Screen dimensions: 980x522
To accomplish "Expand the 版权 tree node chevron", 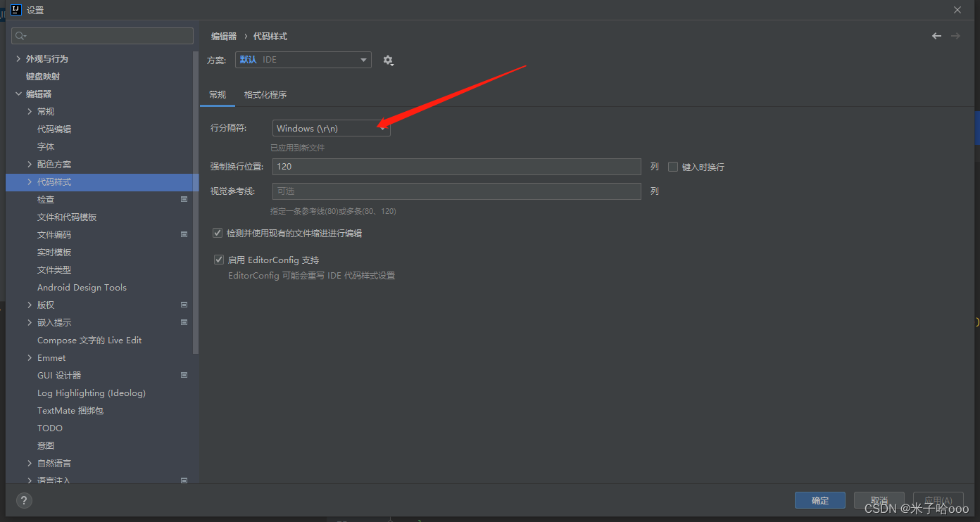I will [x=30, y=305].
